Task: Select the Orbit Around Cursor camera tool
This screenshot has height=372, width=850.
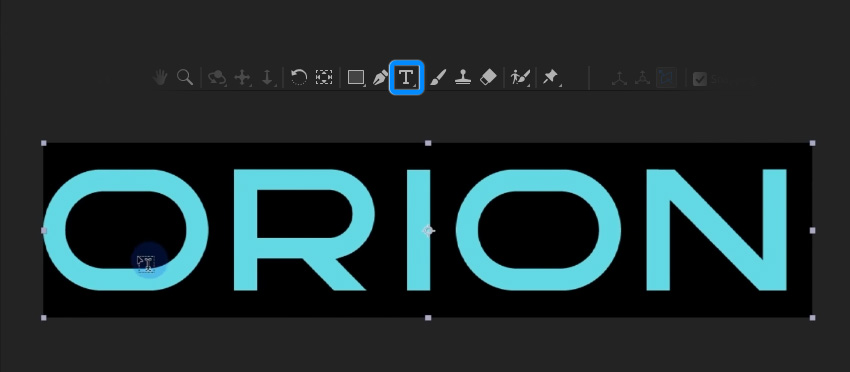Action: coord(217,78)
